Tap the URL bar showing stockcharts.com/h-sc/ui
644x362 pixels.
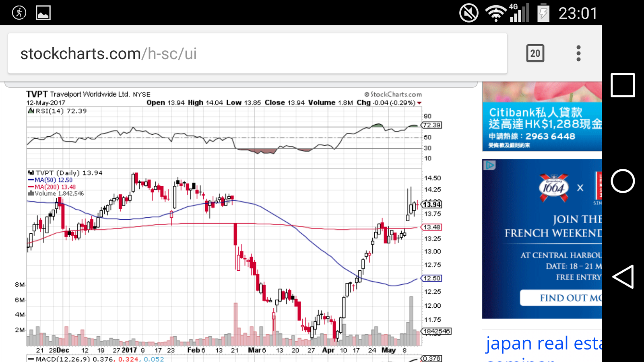point(258,53)
